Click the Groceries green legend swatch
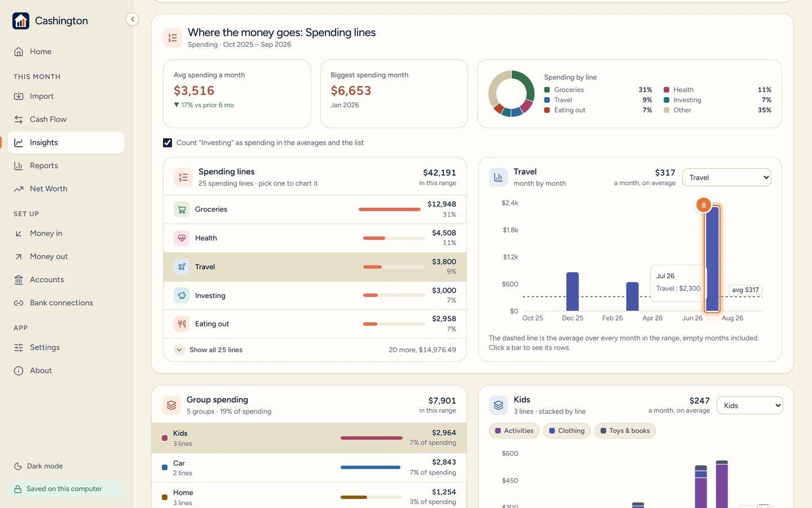 [x=547, y=90]
